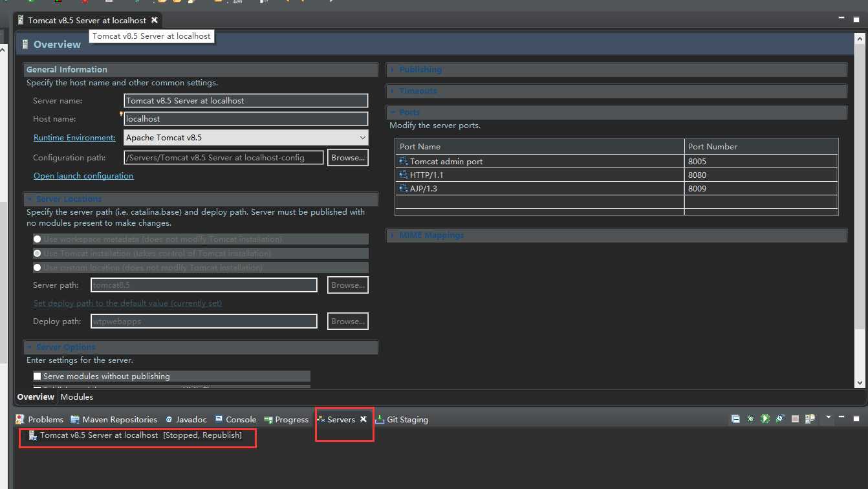Click port number 8080 cell
The height and width of the screenshot is (489, 868).
(761, 175)
